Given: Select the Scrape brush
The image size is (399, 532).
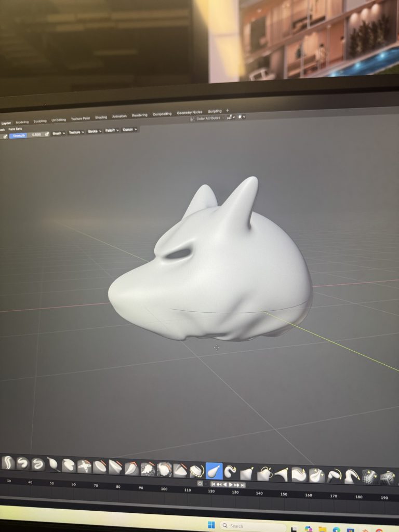Looking at the screenshot, I should click(197, 471).
